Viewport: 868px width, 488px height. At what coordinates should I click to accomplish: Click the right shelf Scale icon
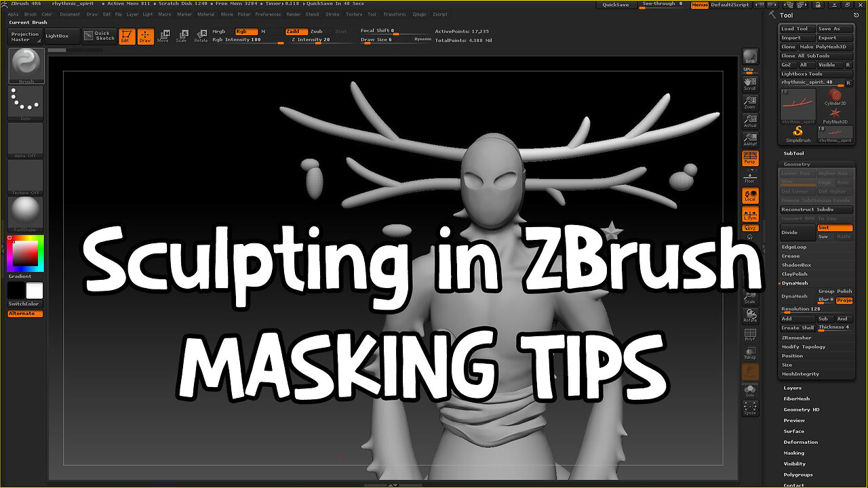pyautogui.click(x=750, y=297)
